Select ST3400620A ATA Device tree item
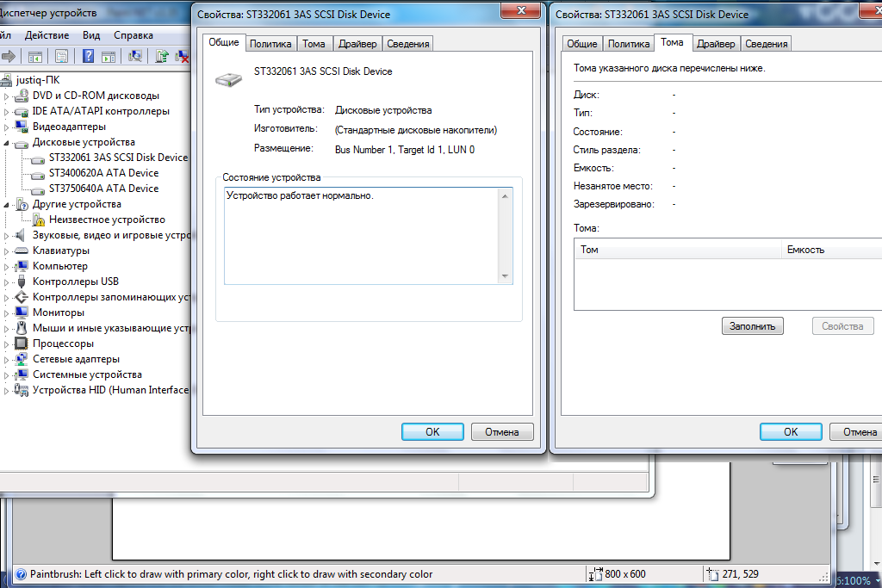The height and width of the screenshot is (588, 882). click(x=103, y=173)
